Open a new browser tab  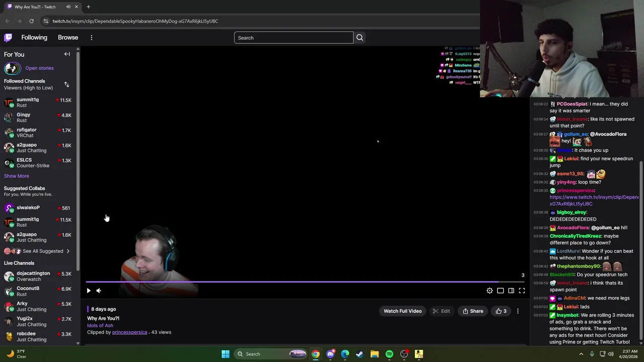(88, 7)
